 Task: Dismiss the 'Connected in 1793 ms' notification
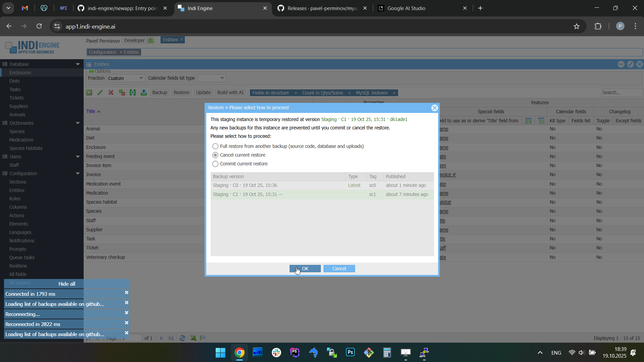[127, 293]
